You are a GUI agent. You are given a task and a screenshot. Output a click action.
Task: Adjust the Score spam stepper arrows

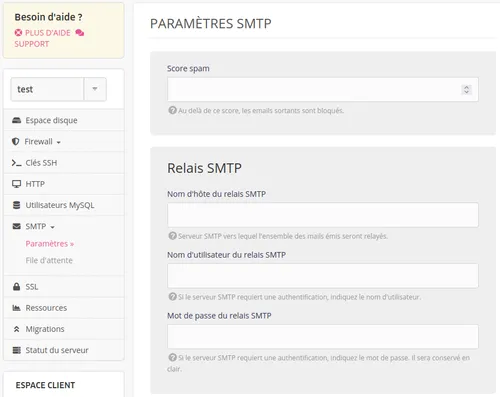(x=466, y=89)
